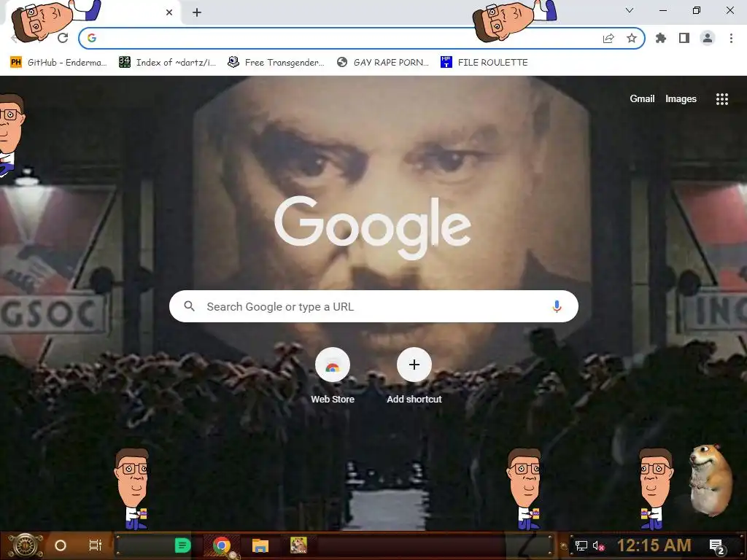This screenshot has height=560, width=747.
Task: Launch the green notes app from taskbar
Action: (182, 545)
